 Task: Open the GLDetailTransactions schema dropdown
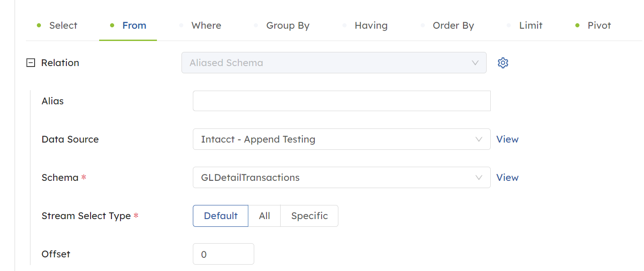click(341, 177)
